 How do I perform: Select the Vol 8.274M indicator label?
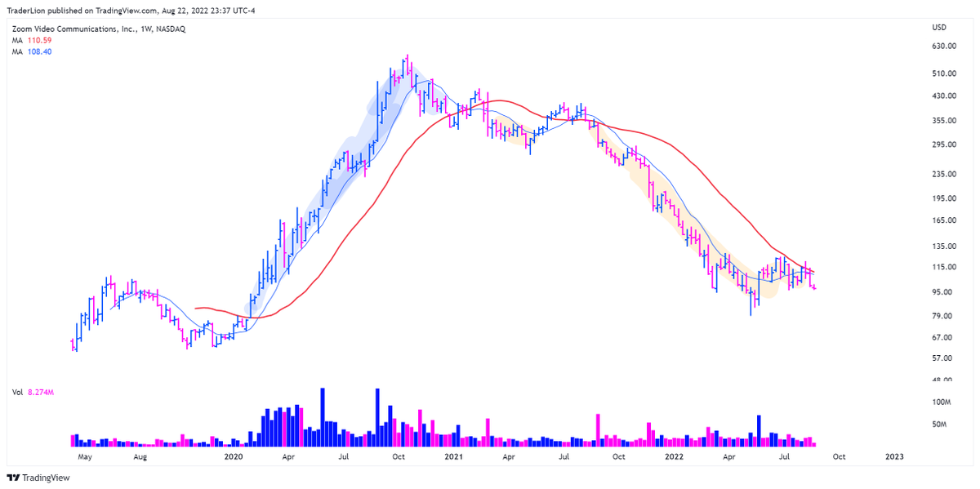pyautogui.click(x=33, y=393)
